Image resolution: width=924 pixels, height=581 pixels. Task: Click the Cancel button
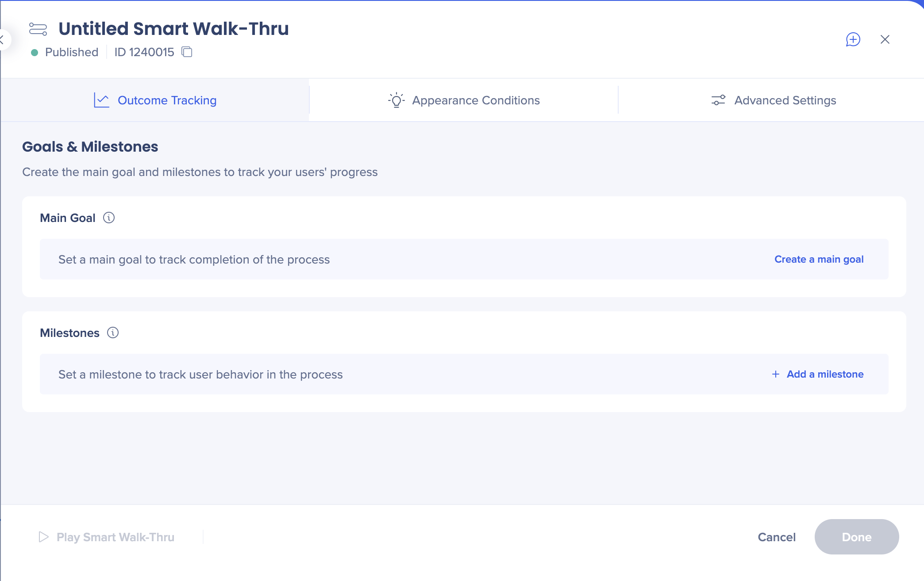pyautogui.click(x=777, y=537)
